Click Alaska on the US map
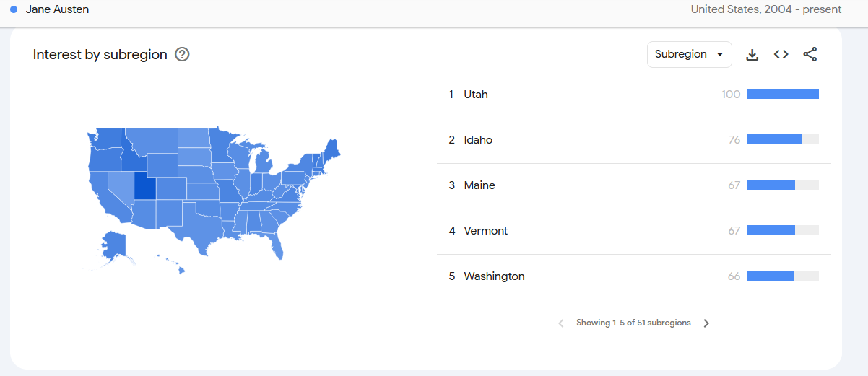 point(113,245)
